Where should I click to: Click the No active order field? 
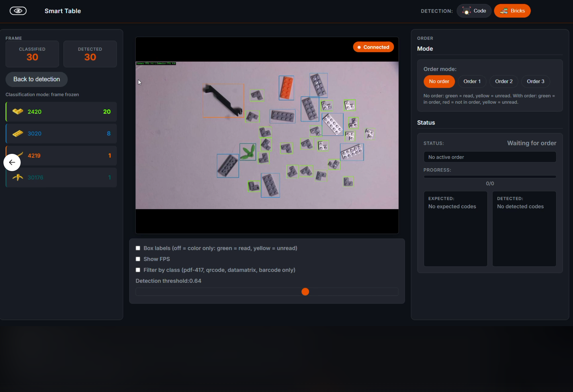pyautogui.click(x=490, y=157)
